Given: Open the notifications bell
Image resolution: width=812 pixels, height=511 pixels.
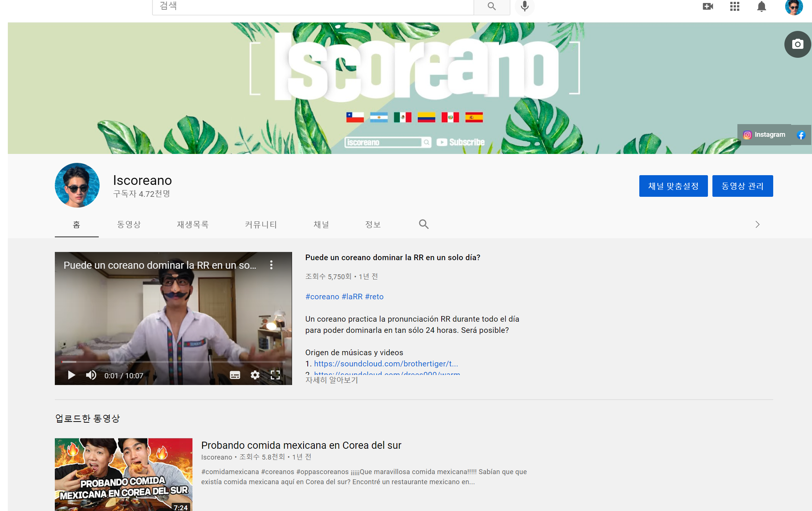Looking at the screenshot, I should coord(761,6).
